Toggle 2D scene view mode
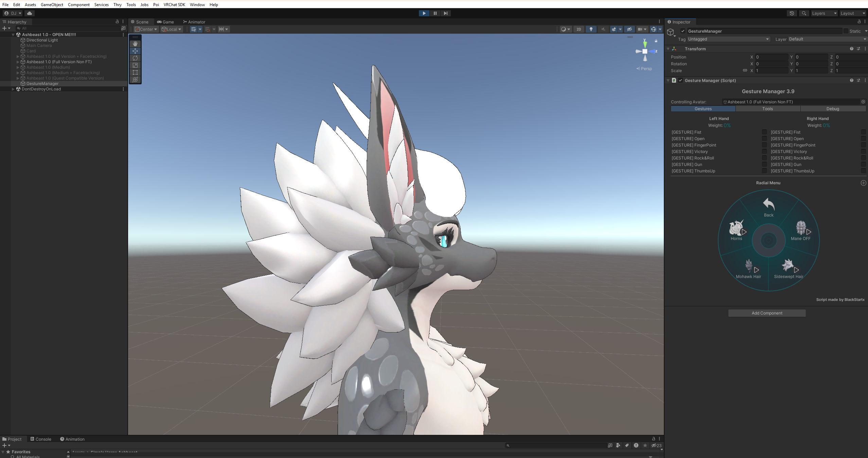Viewport: 868px width, 458px height. pyautogui.click(x=579, y=29)
